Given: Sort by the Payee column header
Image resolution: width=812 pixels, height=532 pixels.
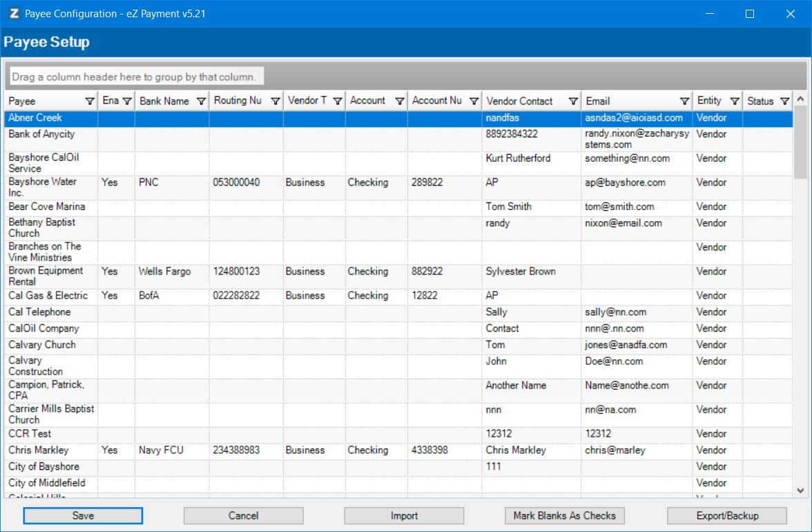Looking at the screenshot, I should (x=41, y=102).
